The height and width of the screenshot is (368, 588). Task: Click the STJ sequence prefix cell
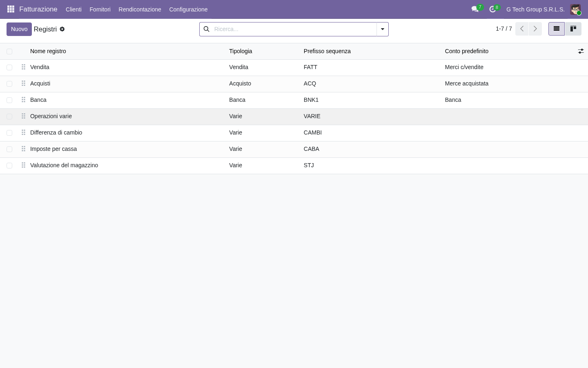(309, 165)
